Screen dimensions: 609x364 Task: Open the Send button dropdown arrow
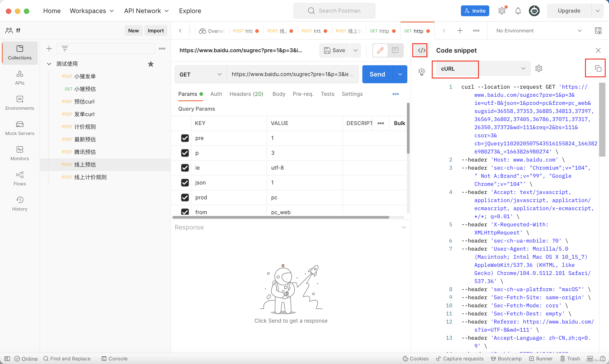point(400,74)
